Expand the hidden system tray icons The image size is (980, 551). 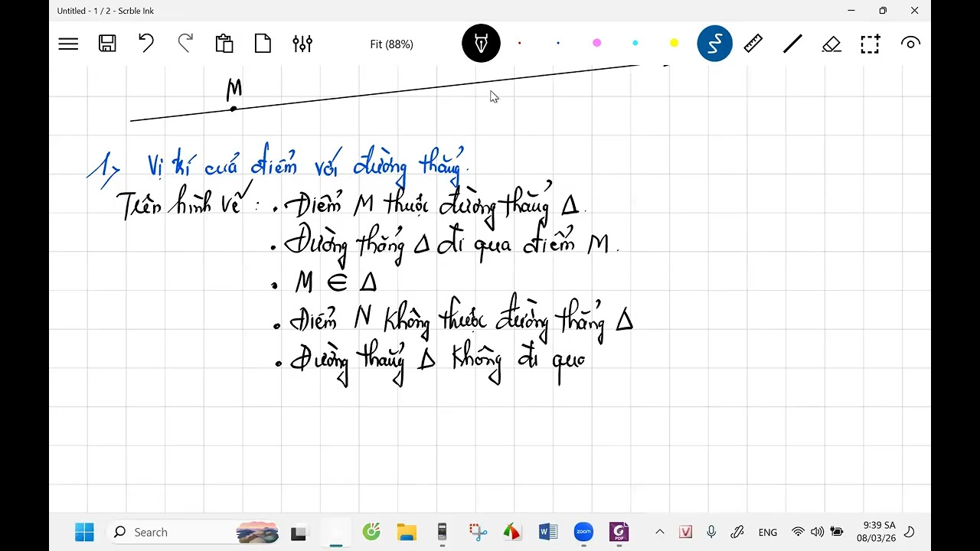659,532
